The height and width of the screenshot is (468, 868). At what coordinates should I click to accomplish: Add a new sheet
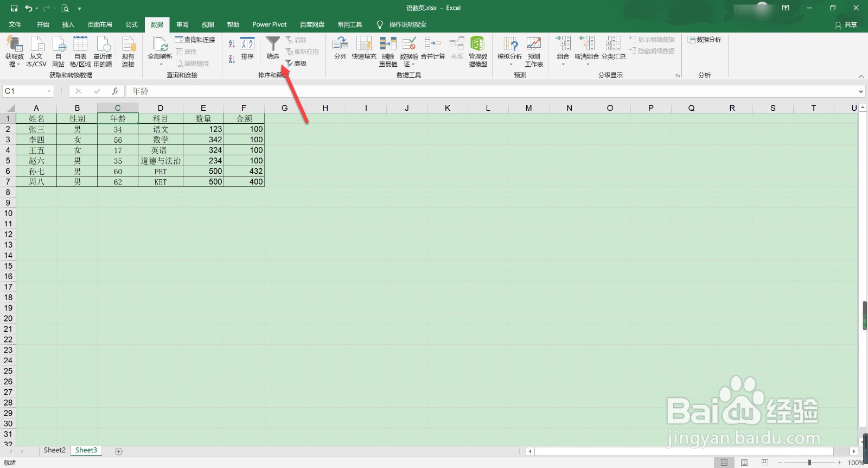119,451
